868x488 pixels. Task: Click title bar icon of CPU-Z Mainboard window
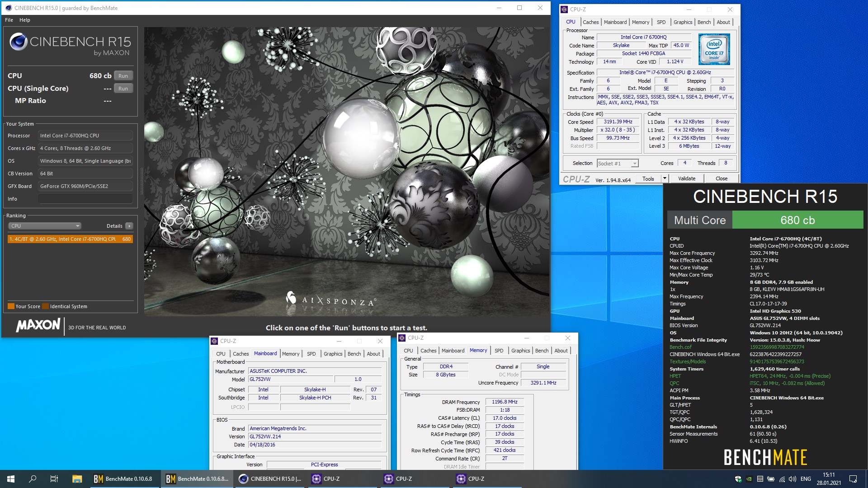pos(214,341)
